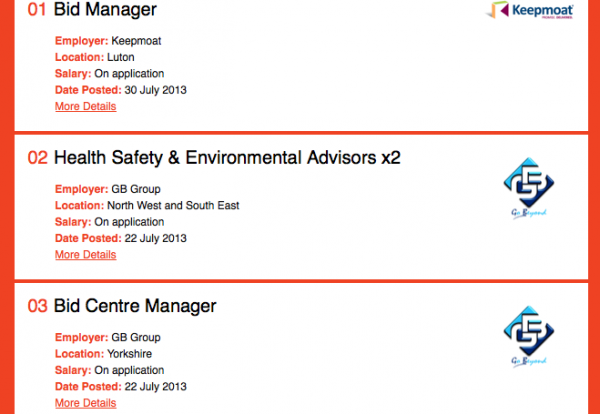Click the 01 listing number
The height and width of the screenshot is (414, 600).
click(37, 10)
